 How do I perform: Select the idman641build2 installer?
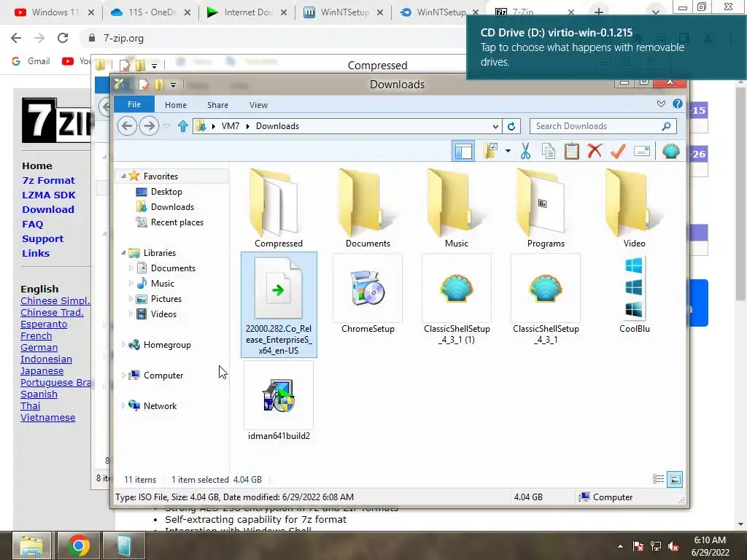click(279, 401)
